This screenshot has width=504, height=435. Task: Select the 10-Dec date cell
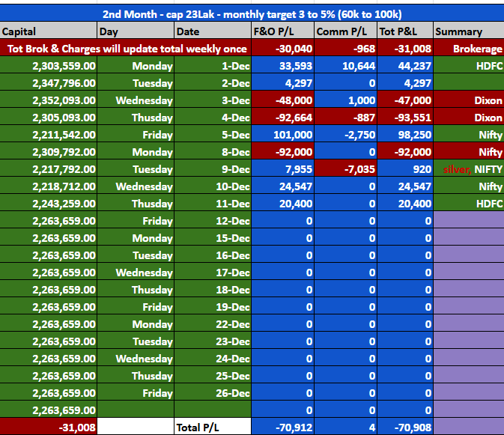(x=213, y=186)
